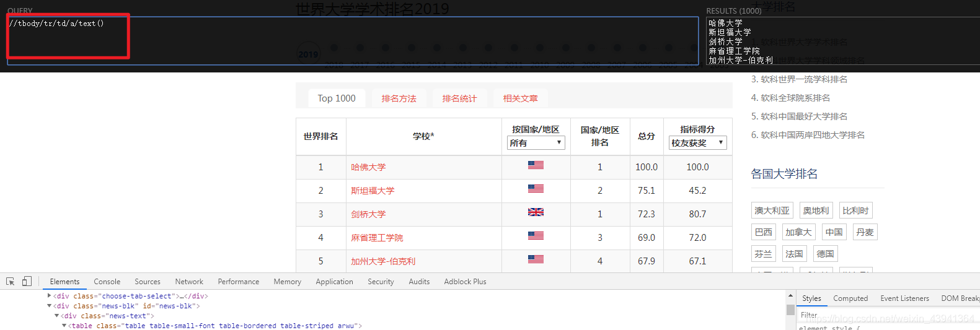Select the Event Listeners pane tab

905,298
